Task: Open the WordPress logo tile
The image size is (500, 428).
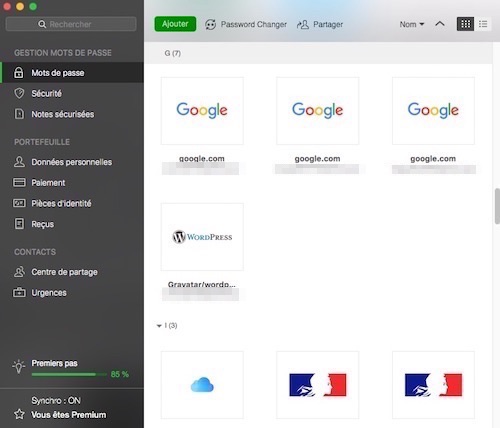Action: pos(202,237)
